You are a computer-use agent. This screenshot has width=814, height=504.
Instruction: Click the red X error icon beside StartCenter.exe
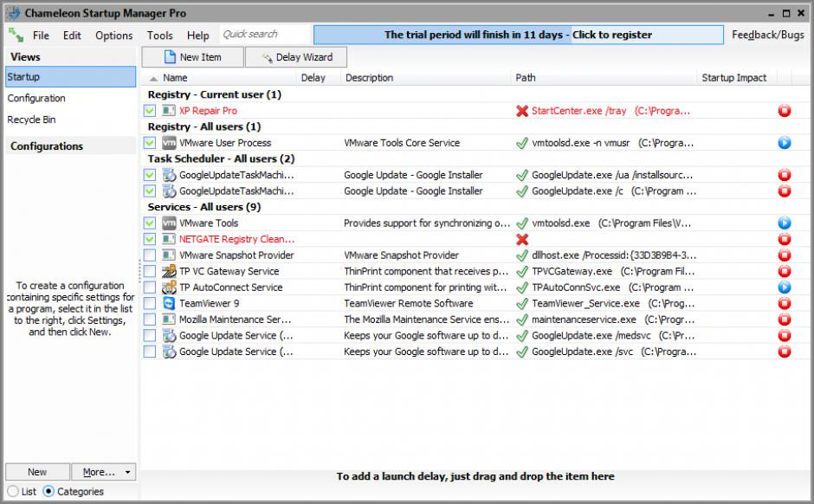[x=521, y=111]
